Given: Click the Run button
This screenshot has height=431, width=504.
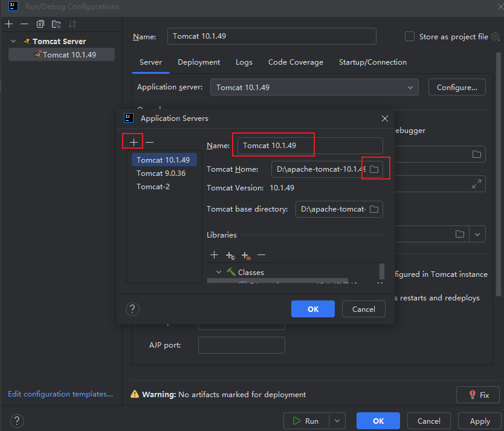Looking at the screenshot, I should coord(306,421).
